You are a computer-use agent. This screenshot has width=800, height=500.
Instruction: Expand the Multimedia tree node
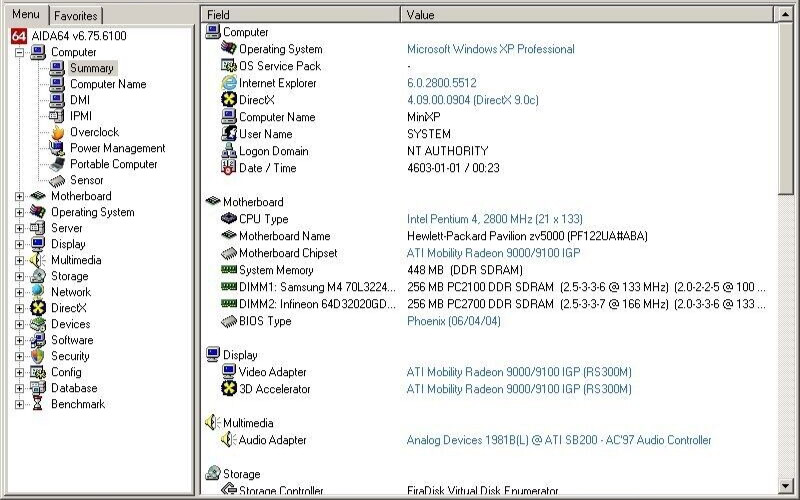(19, 260)
